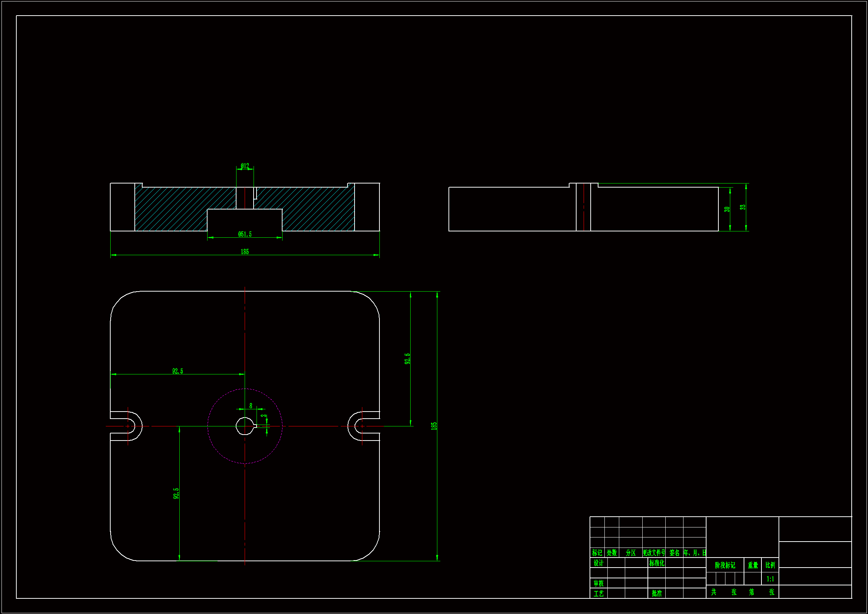Viewport: 868px width, 614px height.
Task: Select the keyway width dimension 8
Action: point(251,406)
